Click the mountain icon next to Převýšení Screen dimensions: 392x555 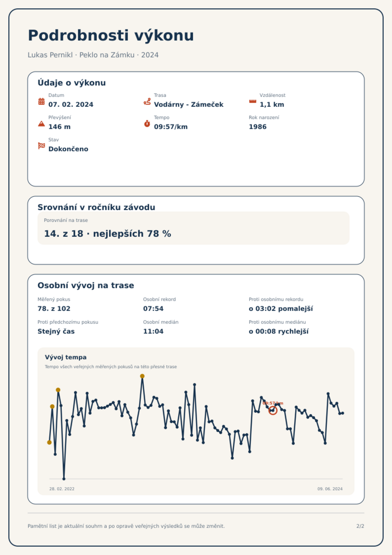click(x=41, y=124)
